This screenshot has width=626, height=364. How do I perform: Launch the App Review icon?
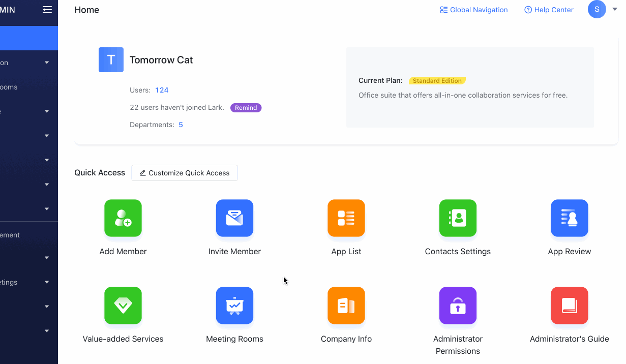(569, 218)
